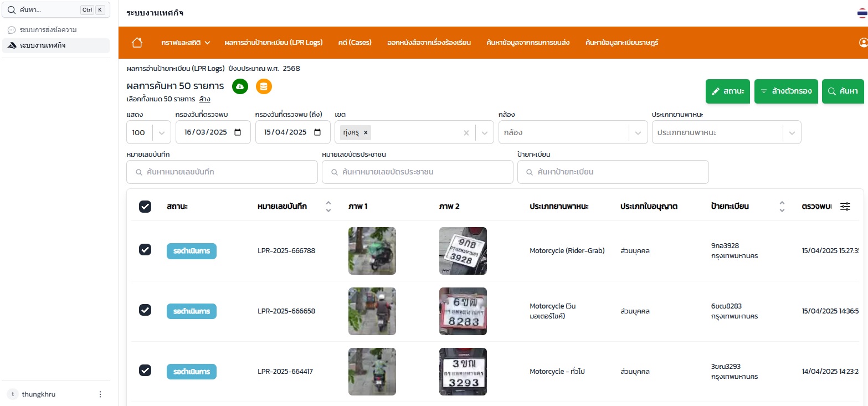Open the แสดง page size dropdown
This screenshot has width=868, height=406.
coord(161,133)
